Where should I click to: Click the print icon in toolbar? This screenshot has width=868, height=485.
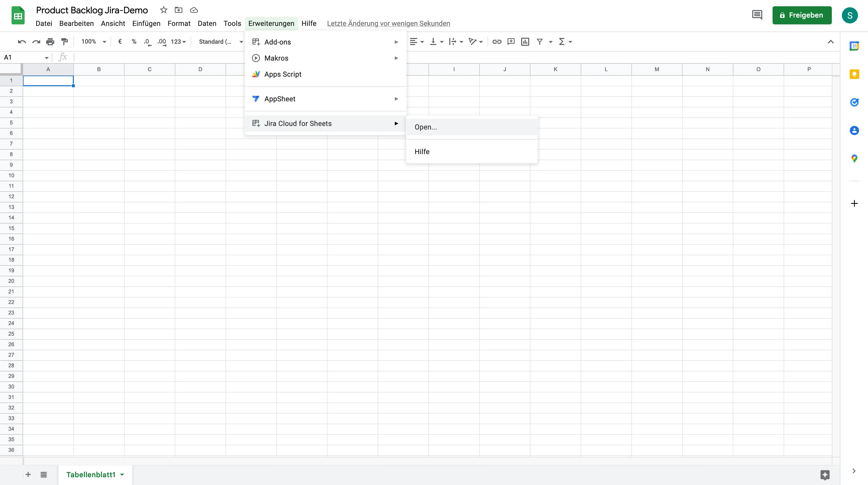(x=50, y=41)
